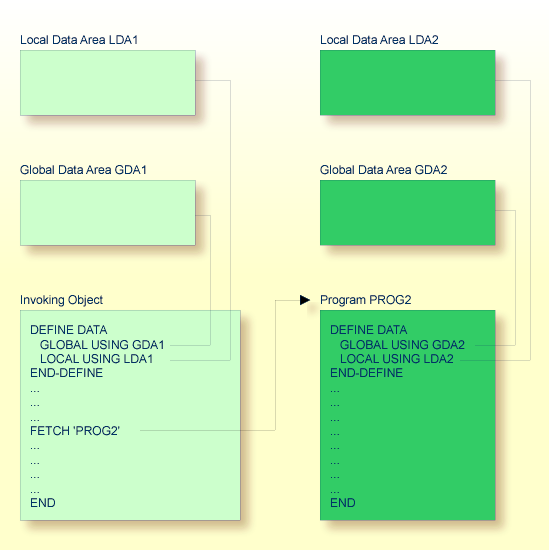Click the black arrowhead pointing to Program PROG2

(x=305, y=300)
